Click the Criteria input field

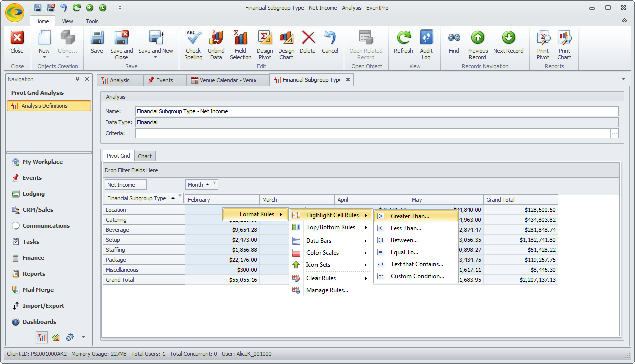[373, 133]
